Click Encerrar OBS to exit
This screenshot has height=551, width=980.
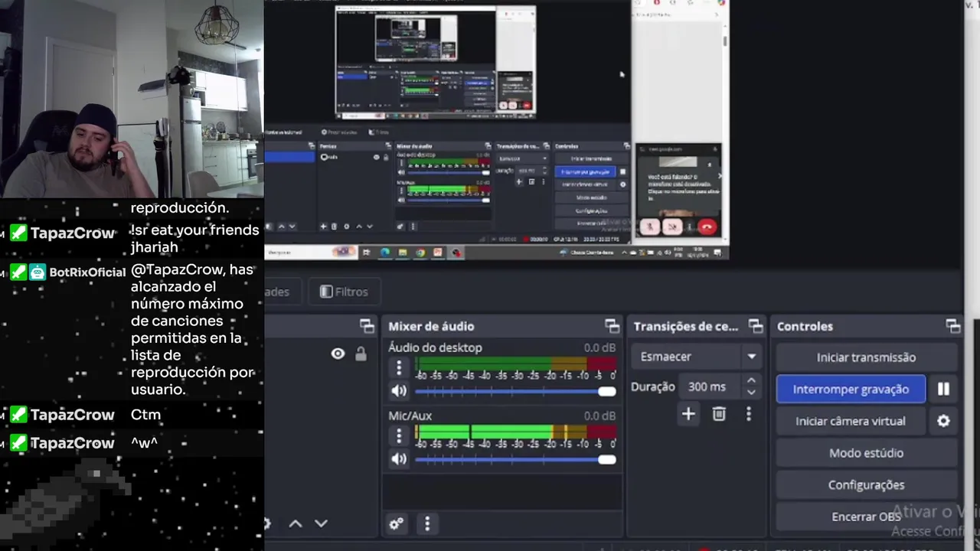click(x=866, y=517)
